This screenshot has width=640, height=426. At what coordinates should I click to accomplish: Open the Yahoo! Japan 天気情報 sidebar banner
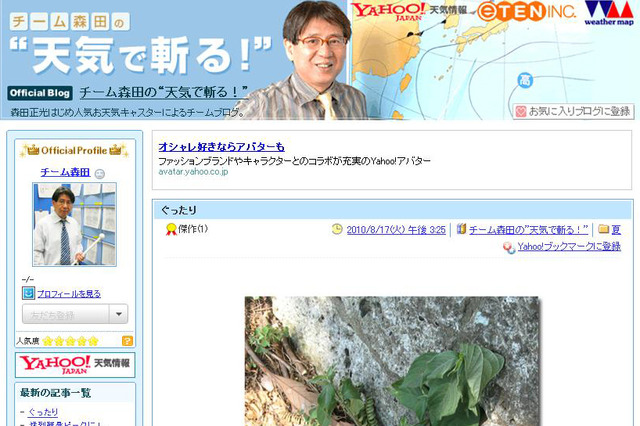[75, 364]
